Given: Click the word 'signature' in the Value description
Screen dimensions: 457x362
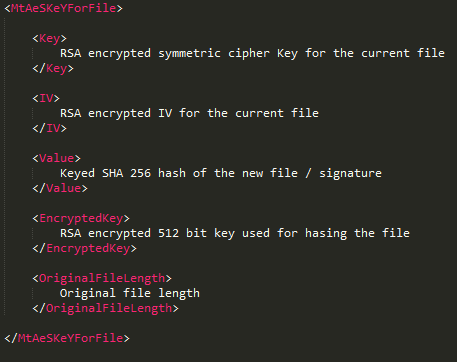Looking at the screenshot, I should pos(350,173).
